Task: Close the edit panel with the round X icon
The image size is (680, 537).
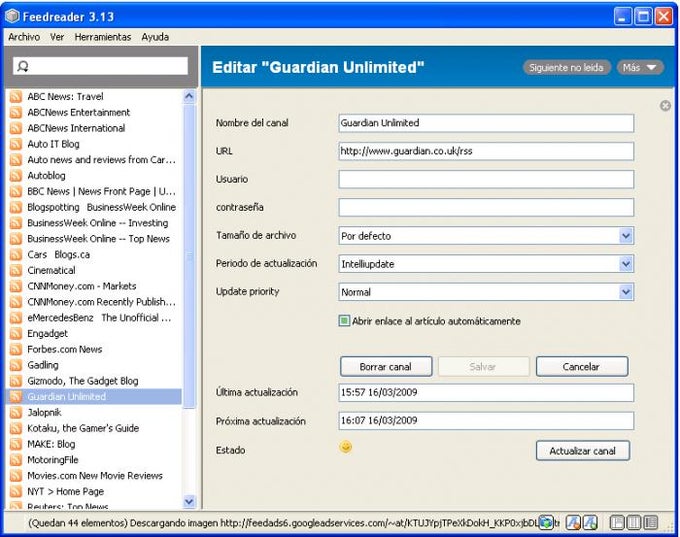Action: [x=665, y=105]
